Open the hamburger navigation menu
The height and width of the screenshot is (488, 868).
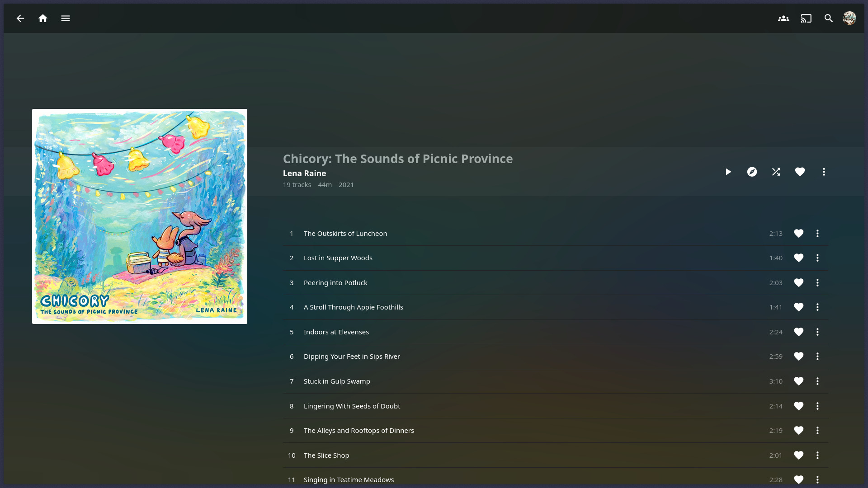click(66, 19)
